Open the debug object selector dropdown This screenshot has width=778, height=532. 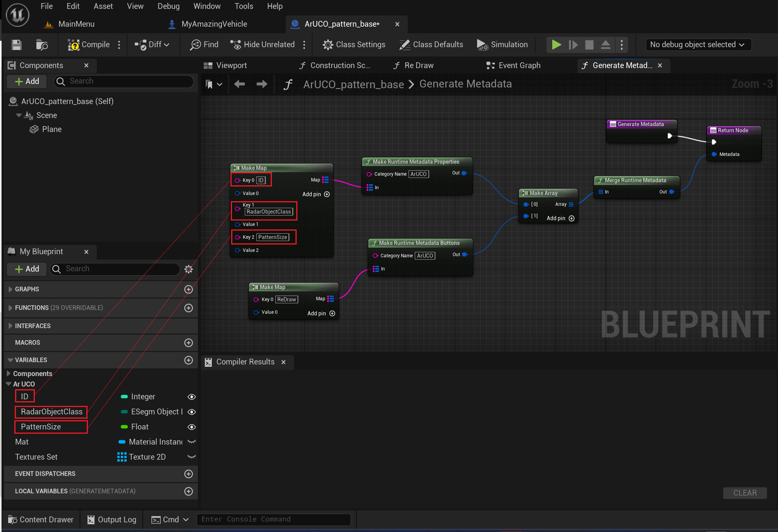(x=698, y=45)
